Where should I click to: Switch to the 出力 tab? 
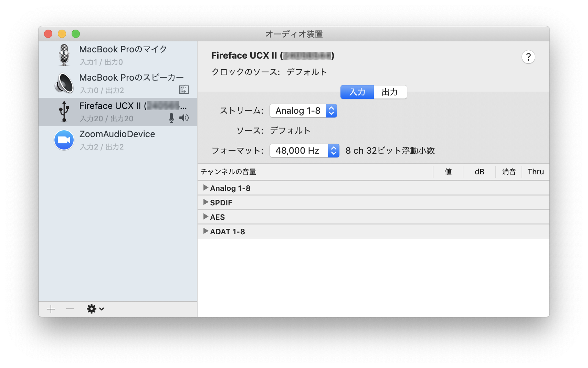tap(390, 92)
